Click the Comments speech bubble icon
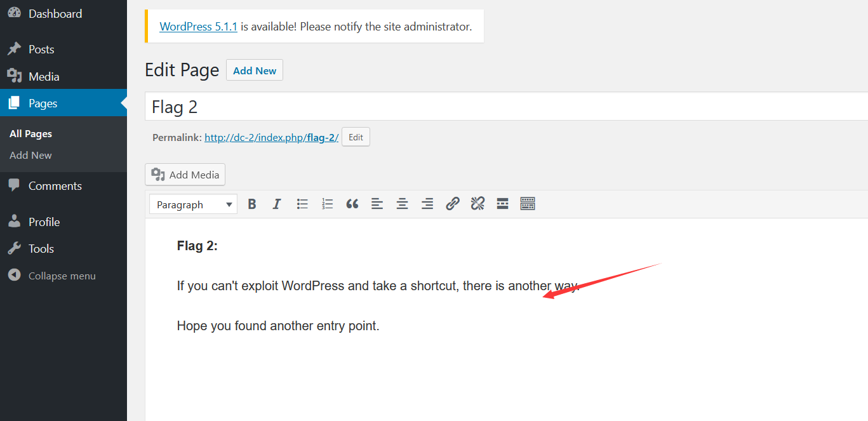Screen dimensions: 868x421 pos(14,185)
